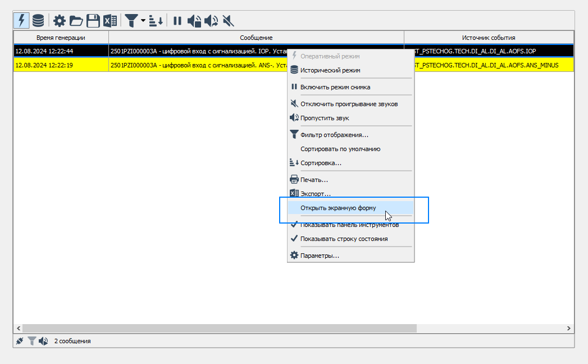This screenshot has width=588, height=364.
Task: Click the 'Время генерации' column header
Action: (x=61, y=38)
